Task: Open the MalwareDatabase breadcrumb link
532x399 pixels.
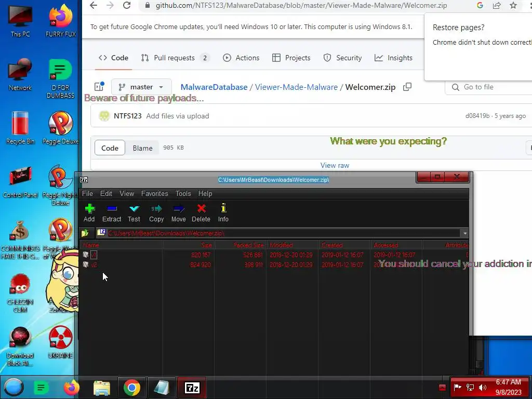Action: coord(214,87)
